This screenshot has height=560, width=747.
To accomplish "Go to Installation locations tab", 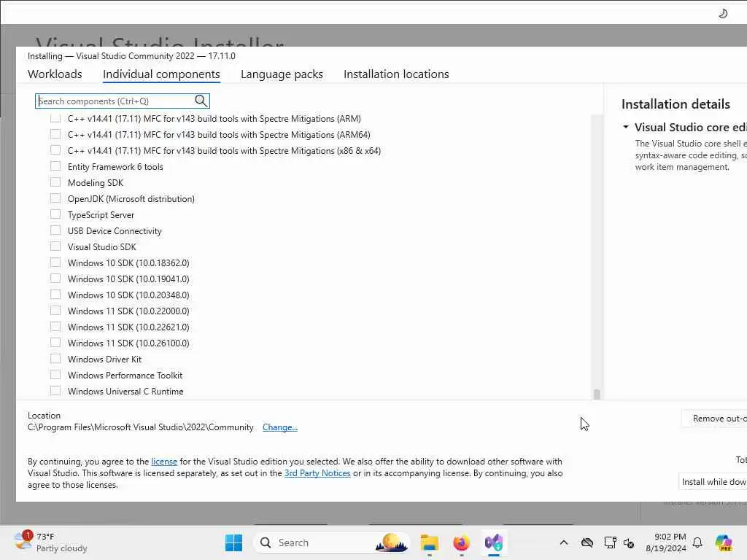I will [396, 74].
